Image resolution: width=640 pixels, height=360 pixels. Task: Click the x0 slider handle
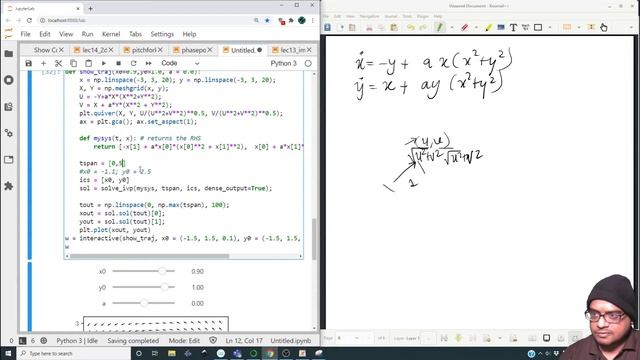162,271
